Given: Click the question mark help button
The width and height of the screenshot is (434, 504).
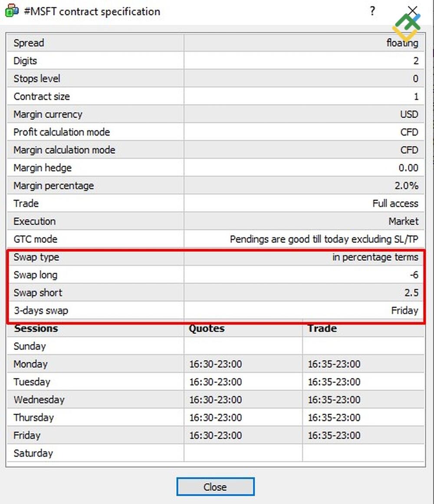Looking at the screenshot, I should [372, 11].
